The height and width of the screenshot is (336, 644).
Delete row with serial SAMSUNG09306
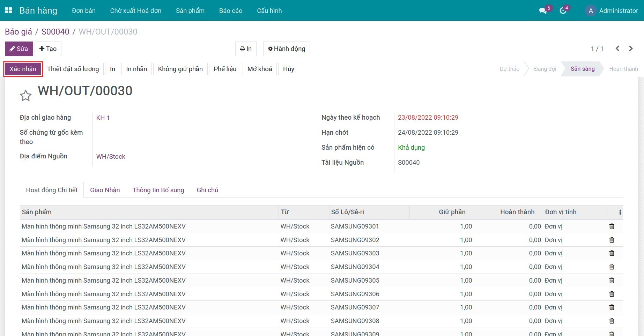(x=612, y=294)
